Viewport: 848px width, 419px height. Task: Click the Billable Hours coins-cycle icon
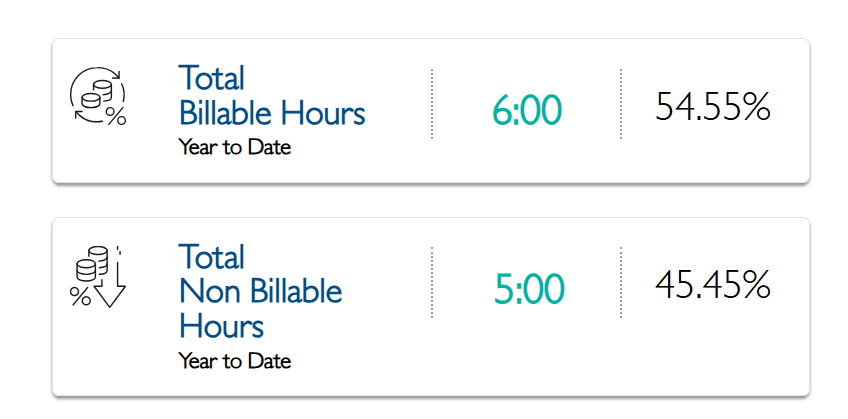pos(98,96)
